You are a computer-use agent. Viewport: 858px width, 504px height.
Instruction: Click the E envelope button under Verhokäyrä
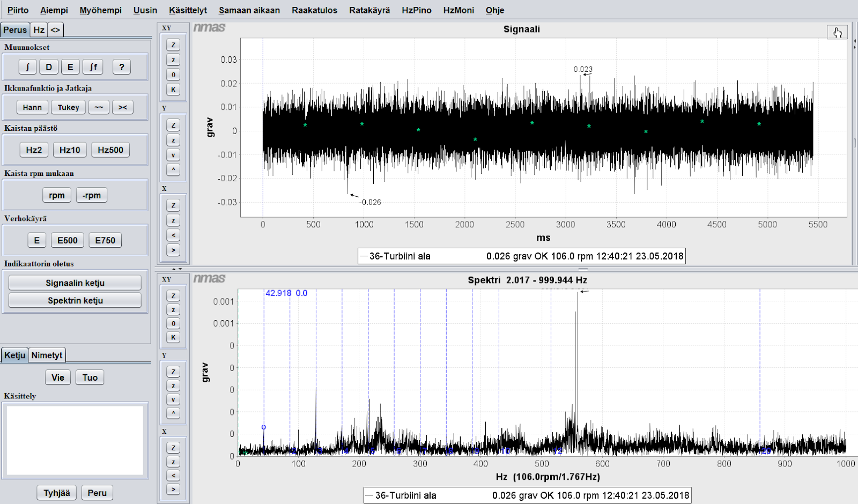pyautogui.click(x=36, y=240)
